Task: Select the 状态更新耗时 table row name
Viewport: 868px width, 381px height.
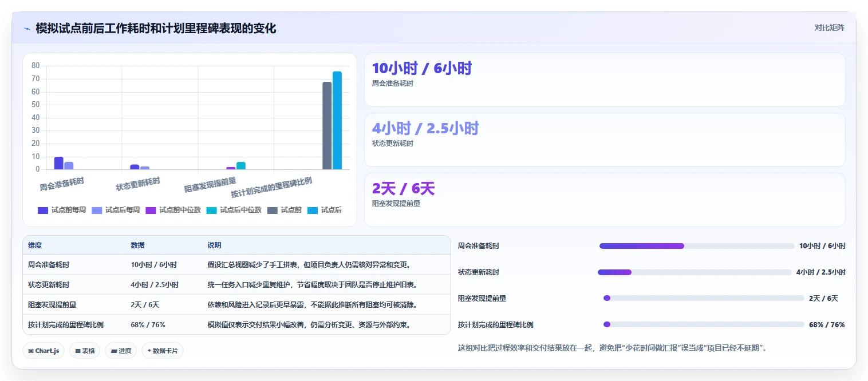Action: pos(49,284)
